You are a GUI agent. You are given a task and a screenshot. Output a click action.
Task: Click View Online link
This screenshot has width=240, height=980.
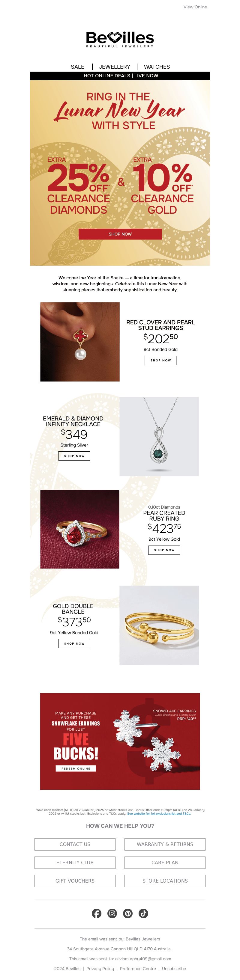[195, 7]
